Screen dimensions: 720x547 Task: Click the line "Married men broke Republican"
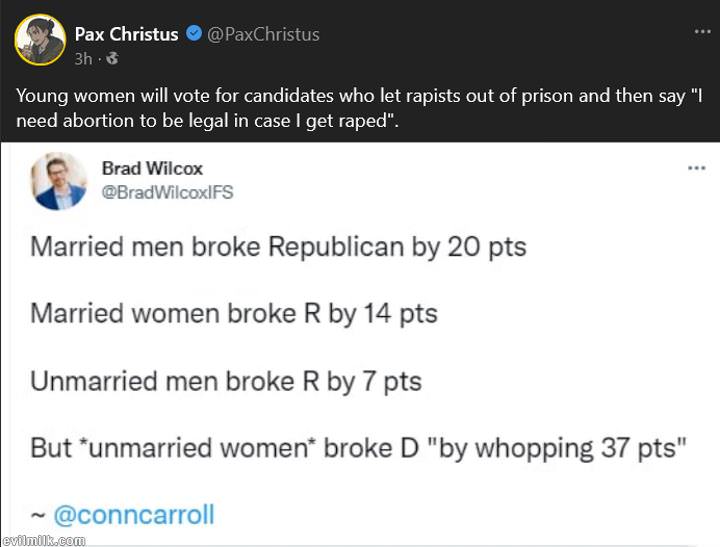(278, 246)
